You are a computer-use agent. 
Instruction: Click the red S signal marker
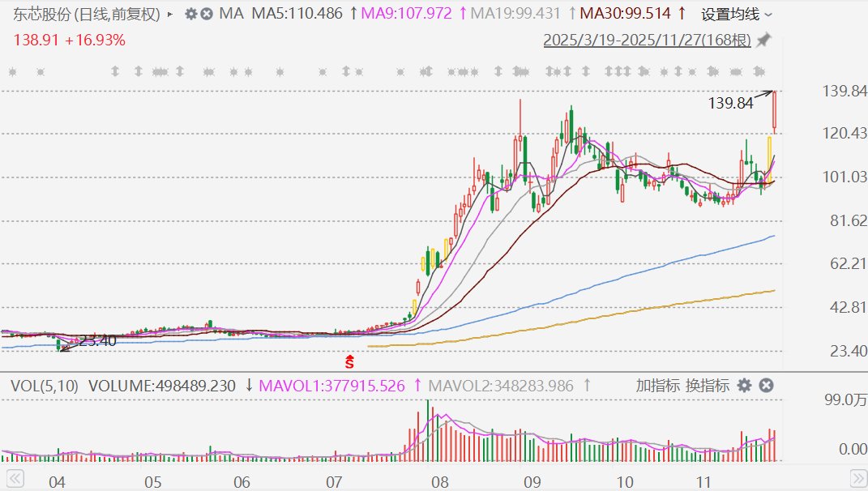(x=349, y=362)
